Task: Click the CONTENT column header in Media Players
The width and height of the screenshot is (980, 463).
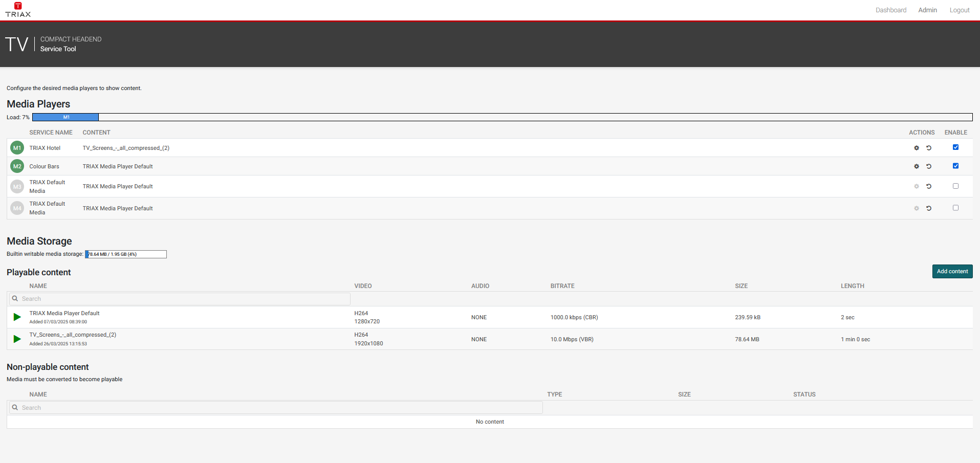Action: pos(96,133)
